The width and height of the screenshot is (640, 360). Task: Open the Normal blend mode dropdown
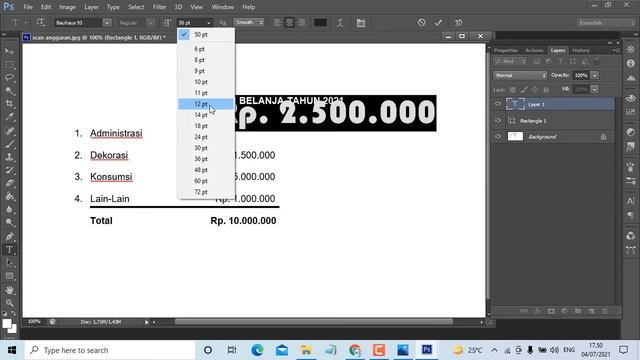point(520,76)
